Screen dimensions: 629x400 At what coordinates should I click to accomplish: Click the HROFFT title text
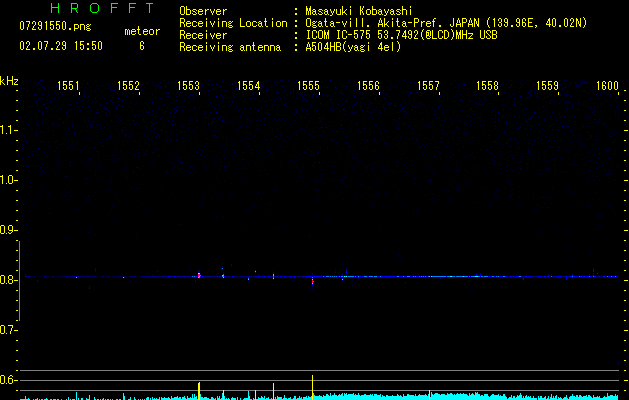point(102,8)
